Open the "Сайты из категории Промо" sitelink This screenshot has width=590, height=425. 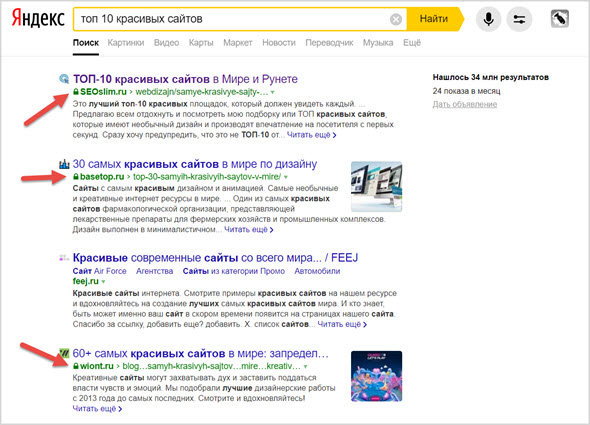click(234, 271)
